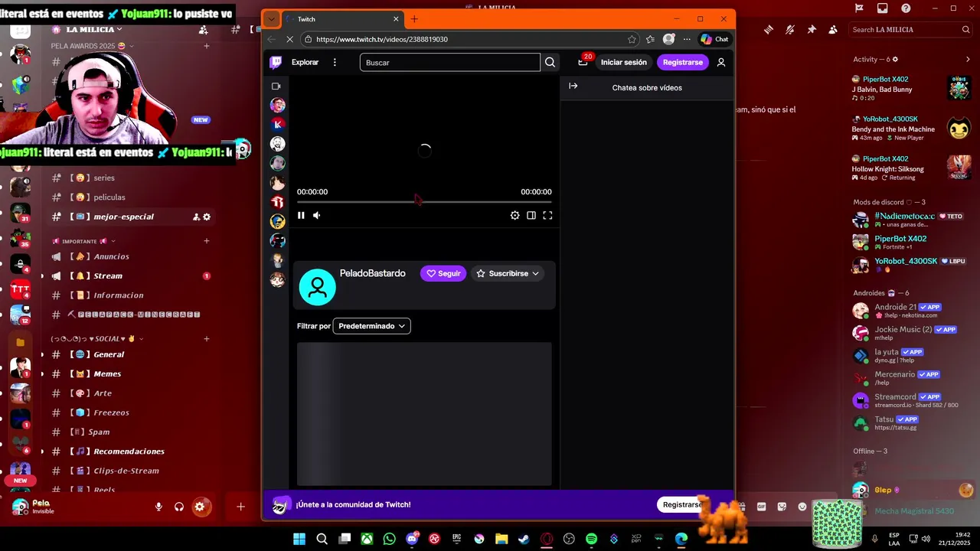Click the Twitch logo home icon
Viewport: 980px width, 551px height.
276,63
